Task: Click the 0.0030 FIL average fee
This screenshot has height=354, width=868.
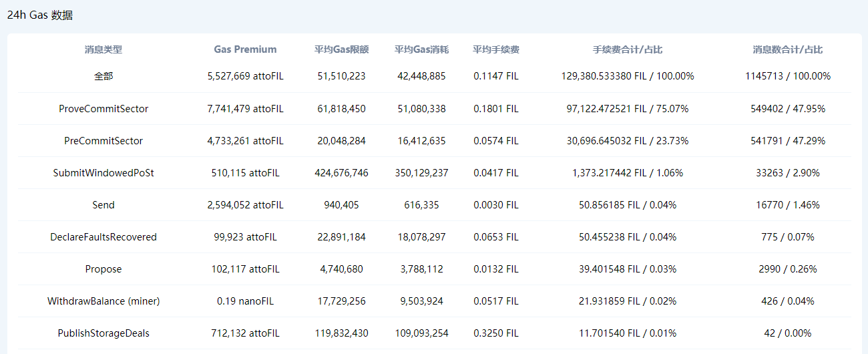Action: [496, 204]
